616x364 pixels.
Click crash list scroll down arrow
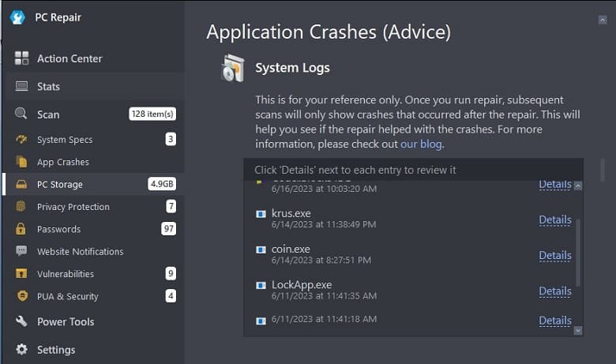tap(578, 331)
